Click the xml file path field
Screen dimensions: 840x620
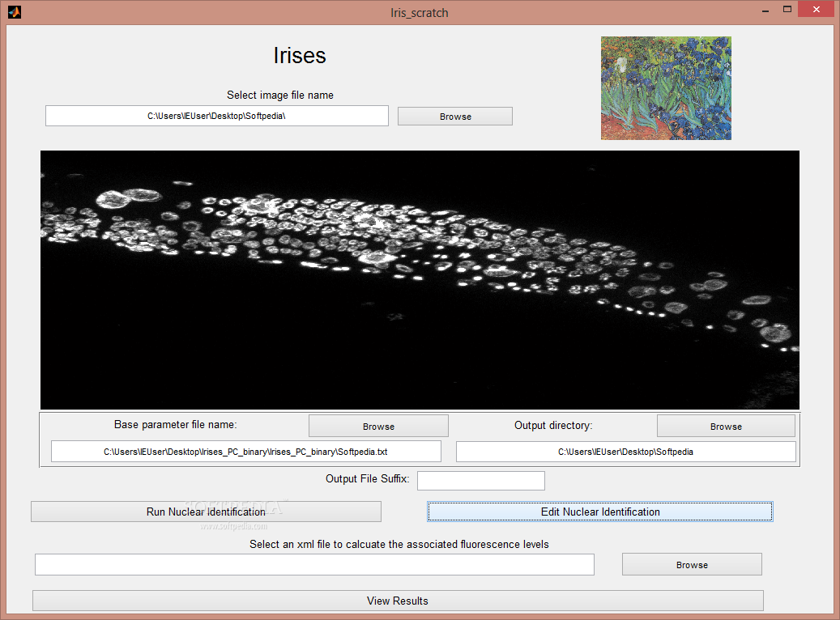point(314,564)
